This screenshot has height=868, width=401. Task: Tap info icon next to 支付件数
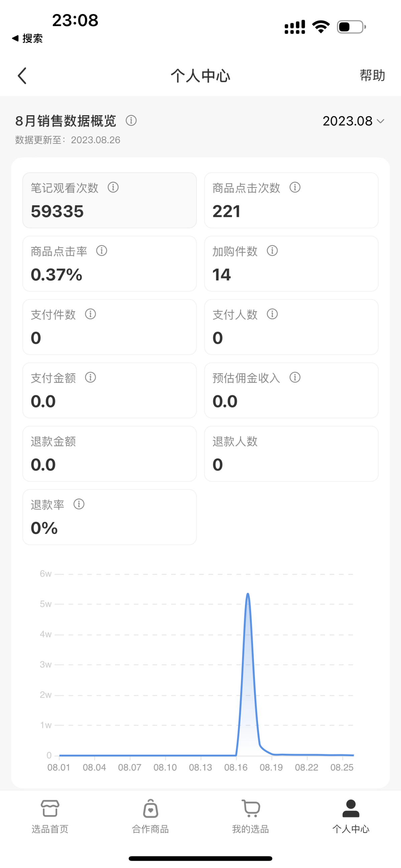tap(90, 314)
